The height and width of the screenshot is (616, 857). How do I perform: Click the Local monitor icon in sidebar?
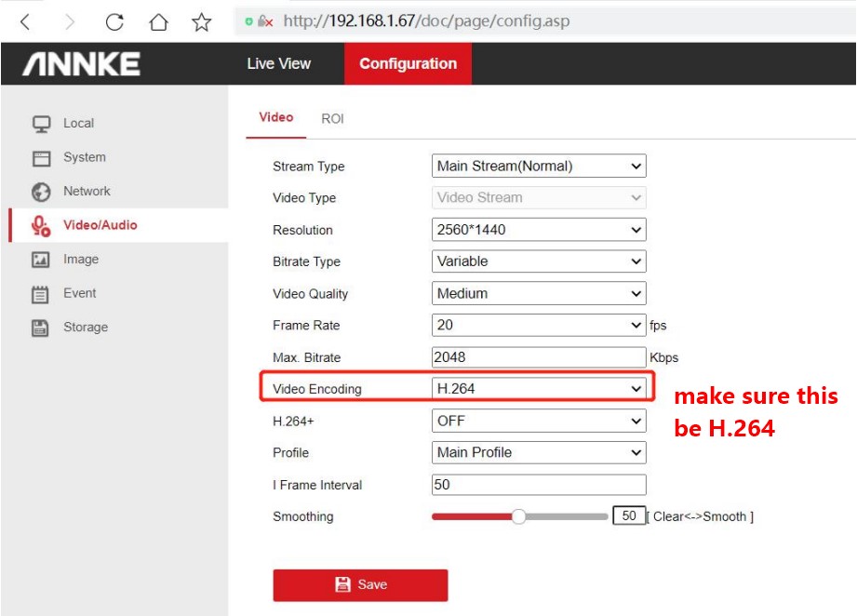pos(41,123)
